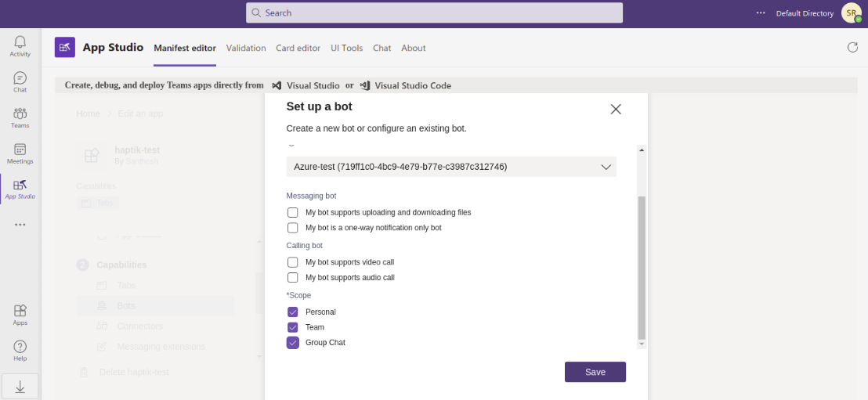The image size is (868, 400).
Task: Open the About tab
Action: pyautogui.click(x=414, y=48)
